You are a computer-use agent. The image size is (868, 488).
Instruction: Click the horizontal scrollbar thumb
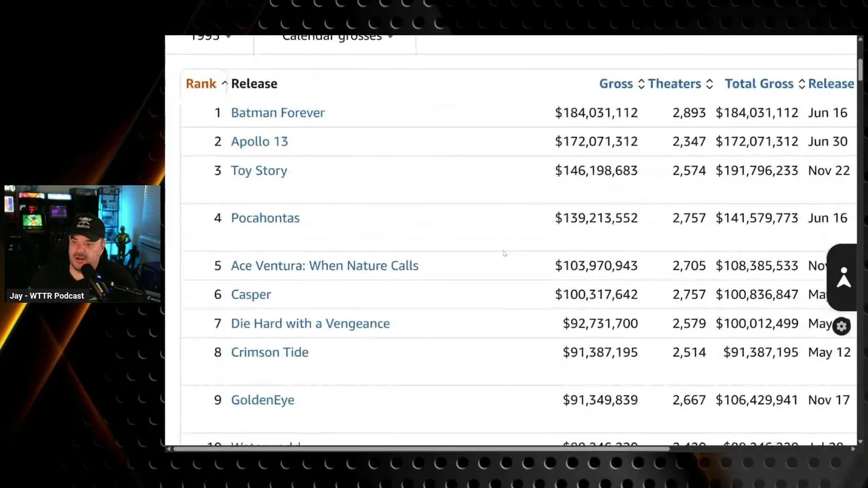point(420,448)
